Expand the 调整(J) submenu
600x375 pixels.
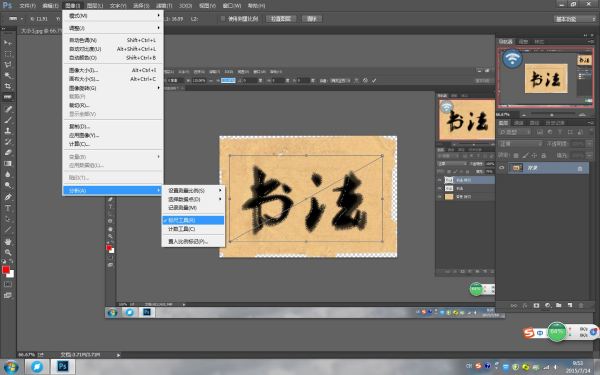click(113, 28)
